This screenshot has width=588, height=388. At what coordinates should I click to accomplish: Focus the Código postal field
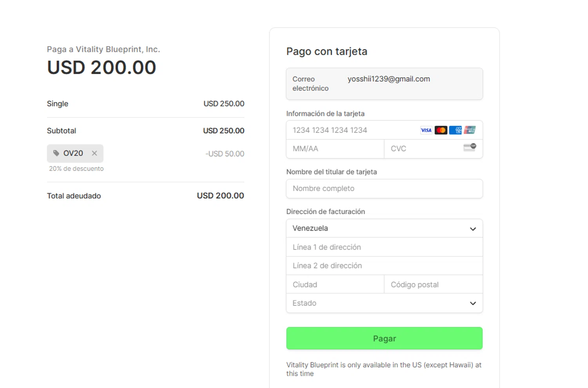tap(433, 285)
